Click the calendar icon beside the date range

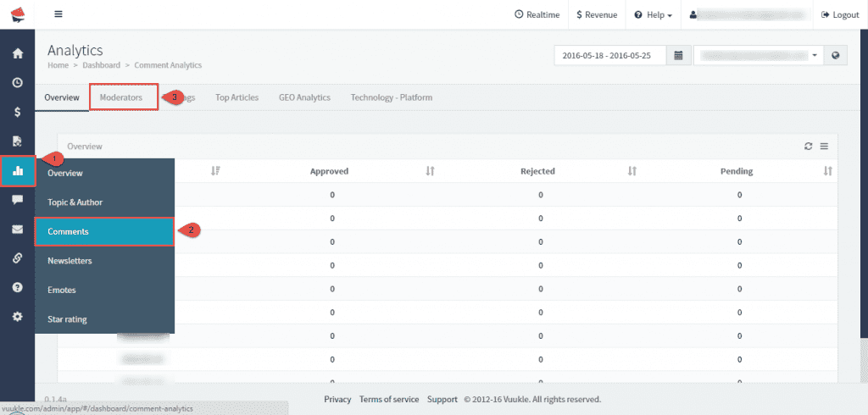[678, 55]
